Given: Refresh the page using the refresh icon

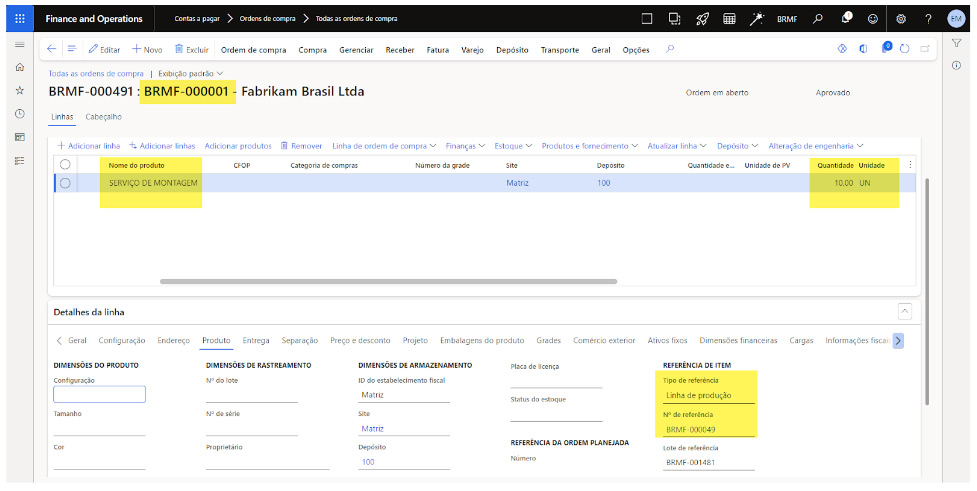Looking at the screenshot, I should click(905, 49).
